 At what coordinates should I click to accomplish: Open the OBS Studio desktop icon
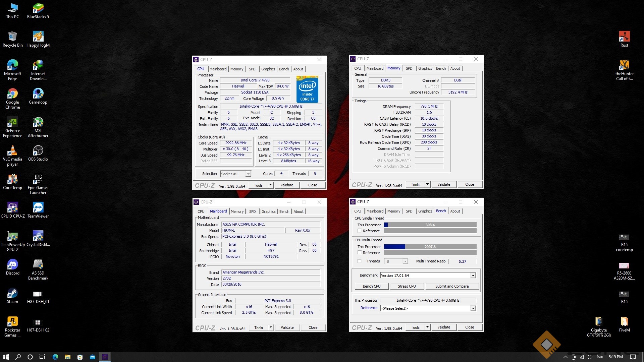pyautogui.click(x=38, y=151)
